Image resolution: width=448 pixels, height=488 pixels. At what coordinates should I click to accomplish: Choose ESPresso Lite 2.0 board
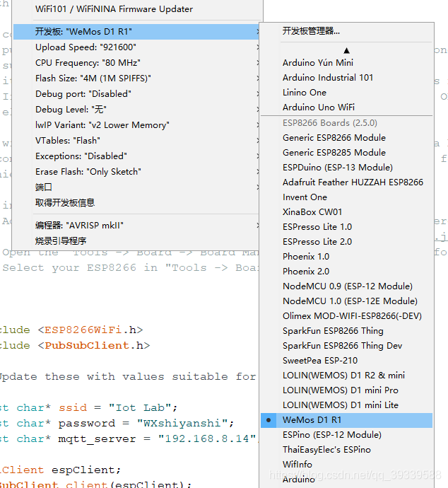(x=346, y=242)
